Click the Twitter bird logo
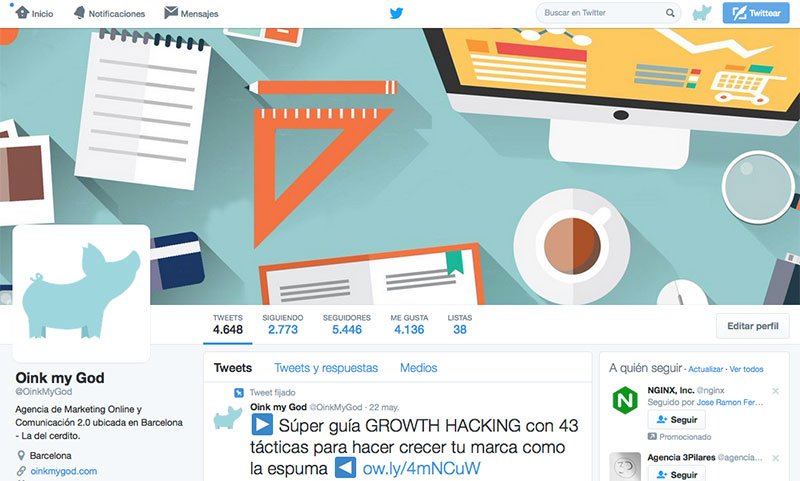The height and width of the screenshot is (481, 800). 396,13
